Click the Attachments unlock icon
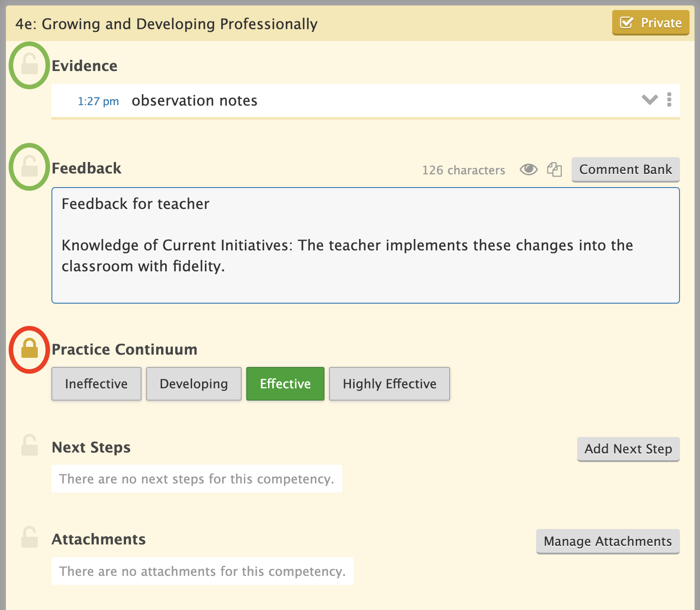 [30, 537]
